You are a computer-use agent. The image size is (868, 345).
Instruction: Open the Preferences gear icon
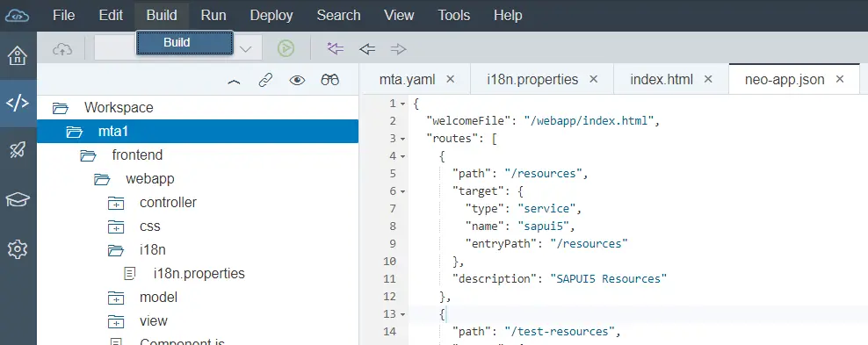[18, 249]
